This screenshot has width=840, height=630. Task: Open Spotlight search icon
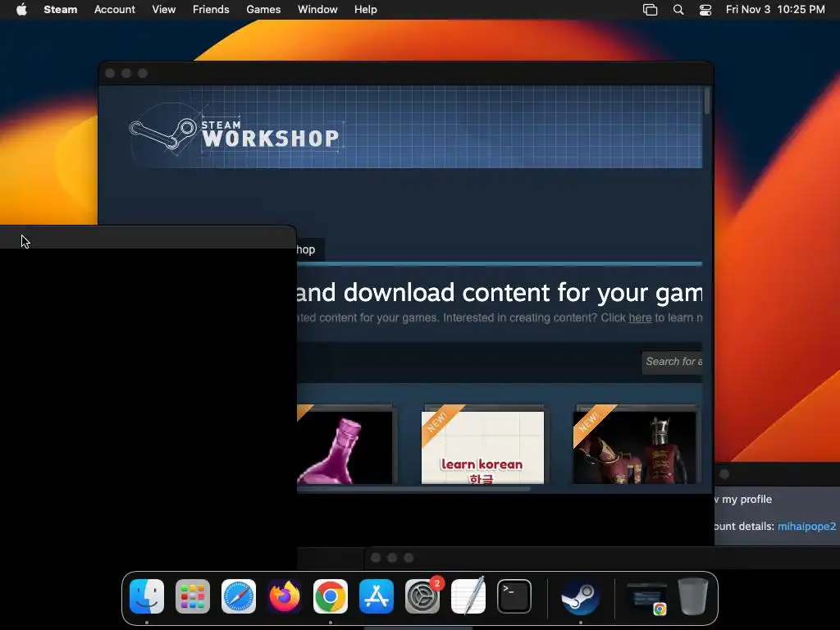[x=678, y=9]
